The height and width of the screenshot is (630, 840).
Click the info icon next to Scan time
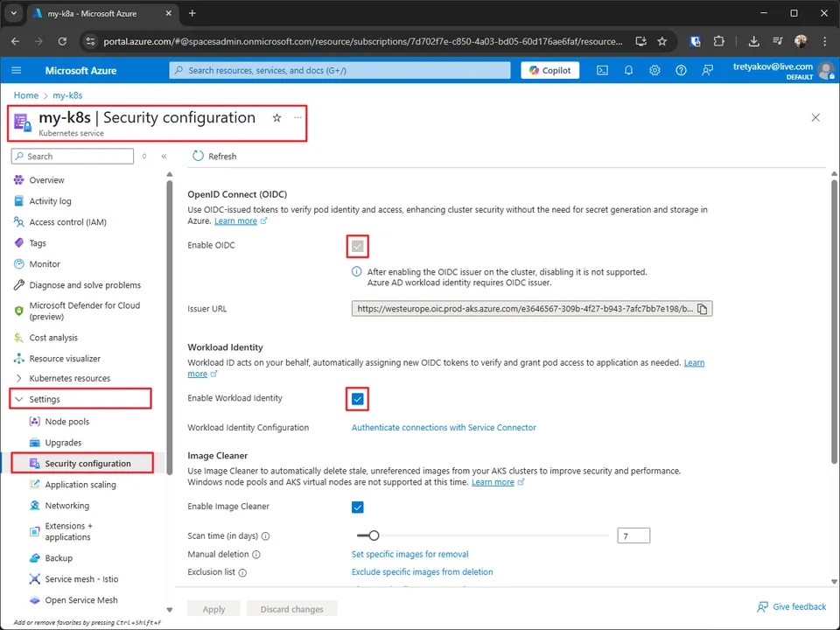click(x=266, y=536)
